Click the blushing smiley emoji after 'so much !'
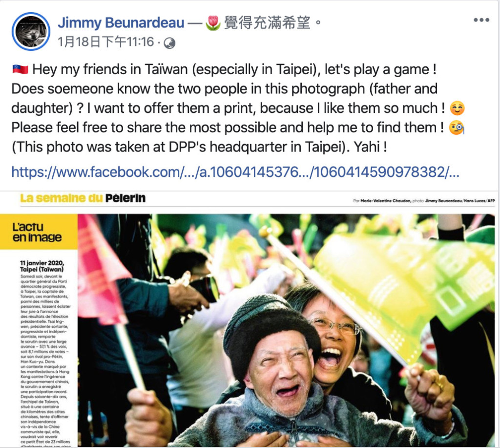Viewport: 500px width, 448px height. click(x=457, y=108)
